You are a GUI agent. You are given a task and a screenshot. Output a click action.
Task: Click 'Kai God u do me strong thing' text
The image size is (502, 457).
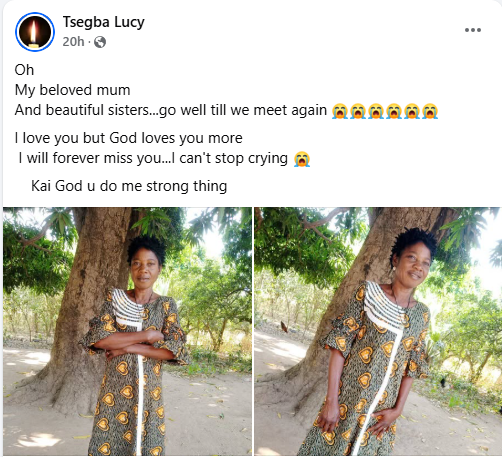click(x=129, y=186)
